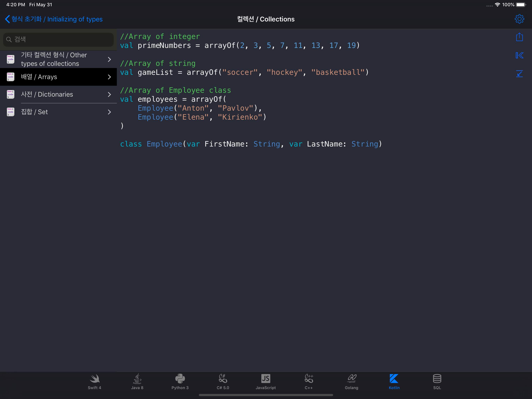Screen dimensions: 532x399
Task: Open the settings gear icon
Action: click(519, 19)
